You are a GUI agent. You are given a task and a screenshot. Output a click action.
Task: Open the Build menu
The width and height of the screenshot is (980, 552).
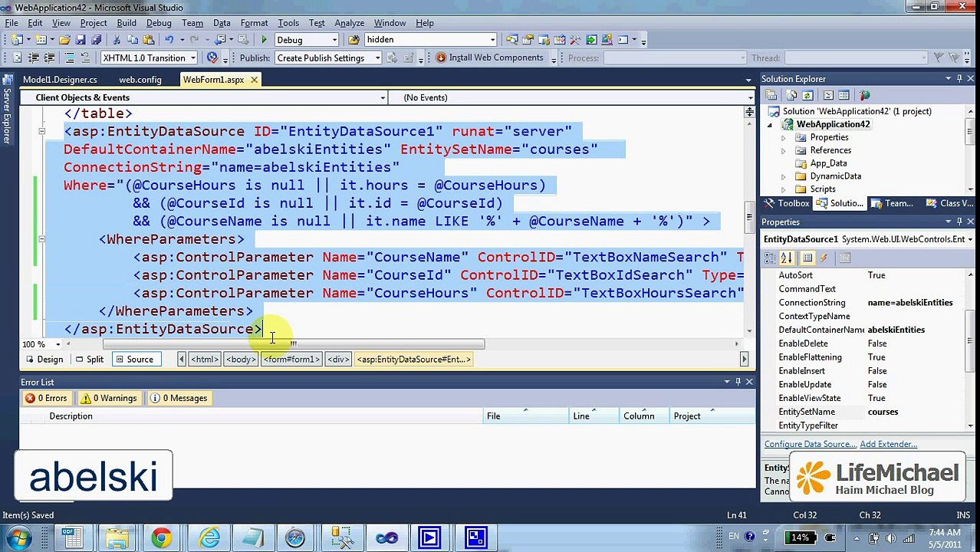[x=126, y=23]
